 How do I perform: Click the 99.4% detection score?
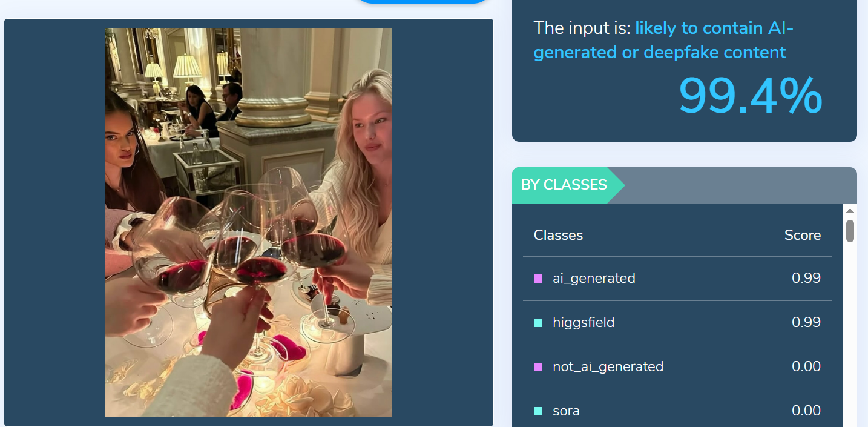click(x=750, y=96)
